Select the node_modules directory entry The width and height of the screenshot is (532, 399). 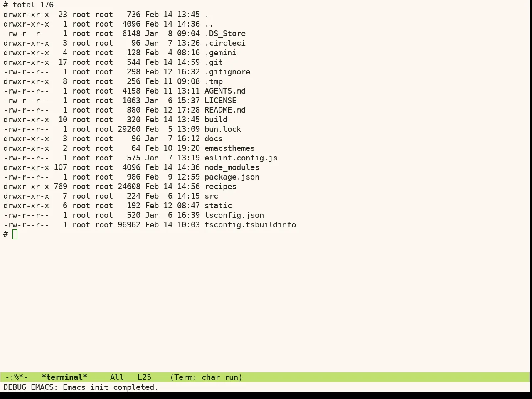pos(232,167)
